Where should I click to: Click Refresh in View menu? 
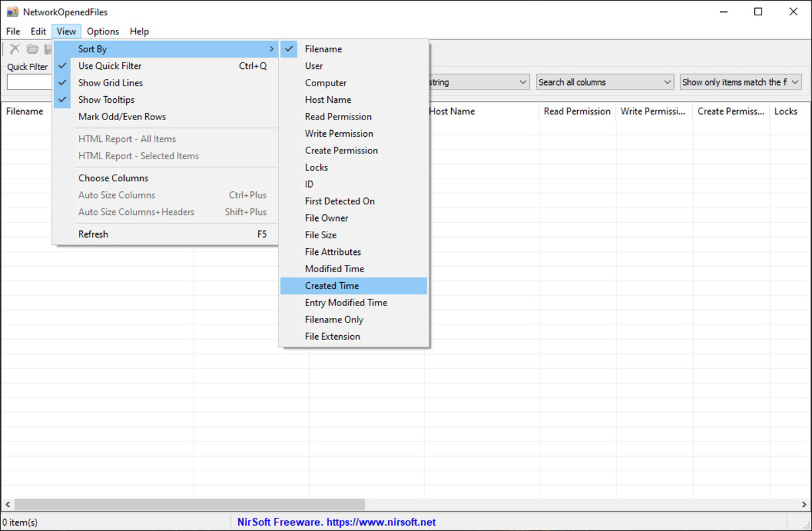click(166, 234)
